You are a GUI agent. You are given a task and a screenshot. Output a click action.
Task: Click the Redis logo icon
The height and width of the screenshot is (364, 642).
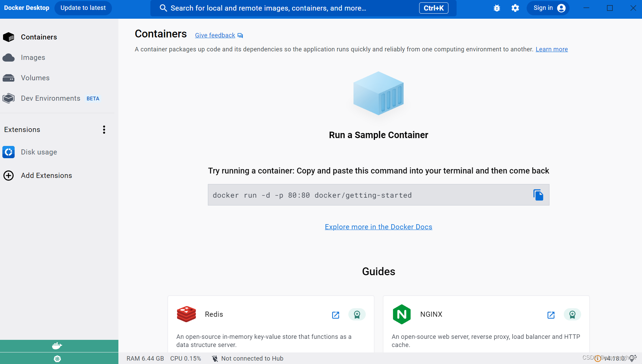point(186,314)
